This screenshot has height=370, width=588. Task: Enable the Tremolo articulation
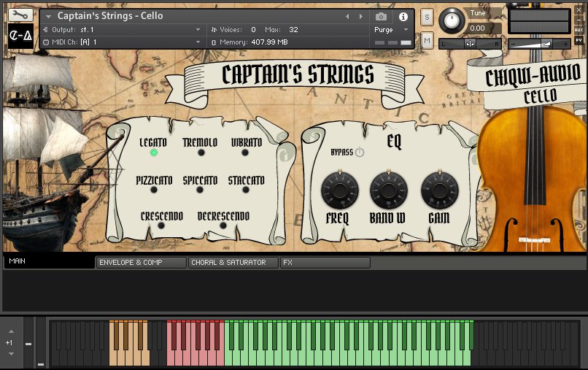pos(199,153)
